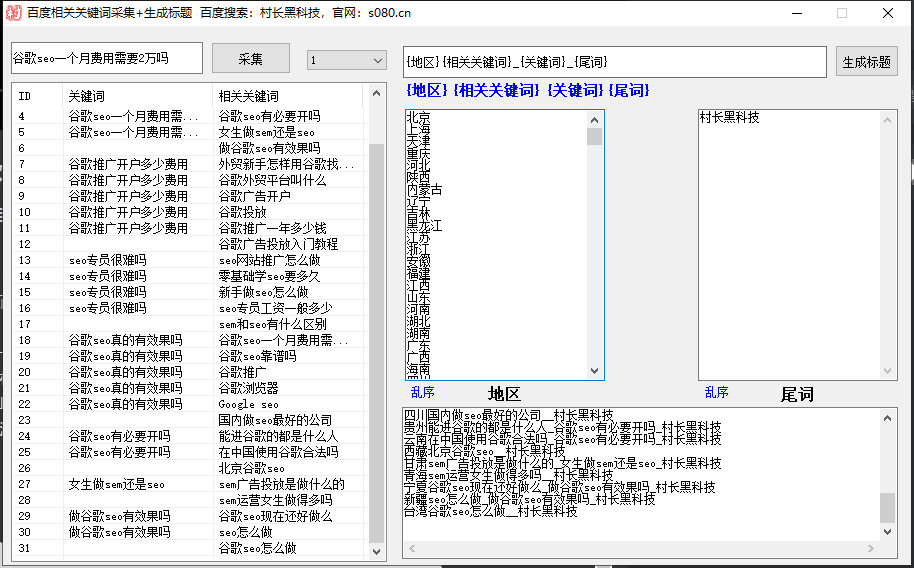Click the 采集 button

click(x=250, y=59)
